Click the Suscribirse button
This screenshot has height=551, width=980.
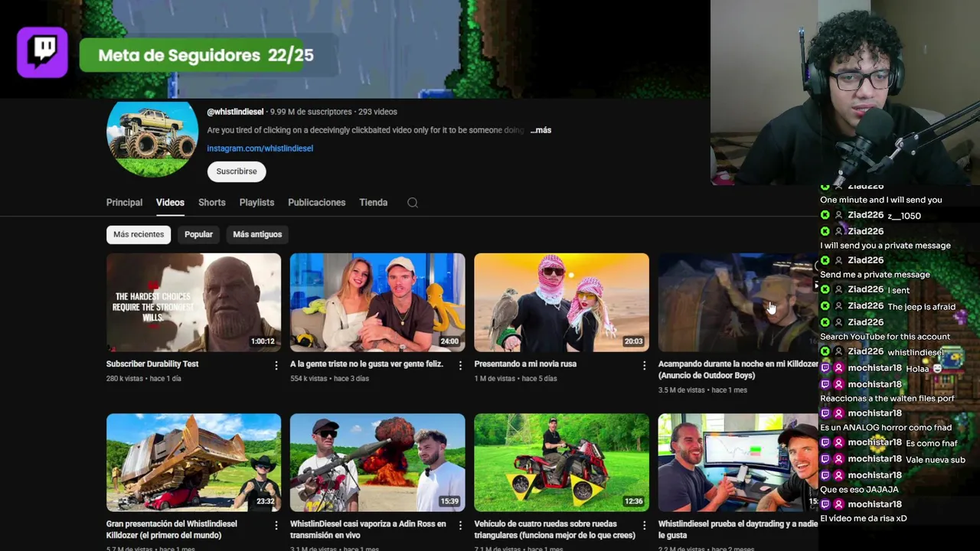(x=237, y=171)
